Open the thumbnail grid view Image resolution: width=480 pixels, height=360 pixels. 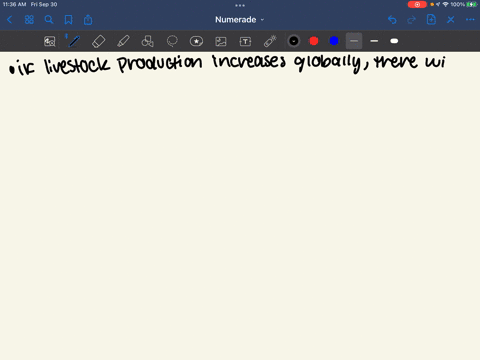[x=29, y=20]
